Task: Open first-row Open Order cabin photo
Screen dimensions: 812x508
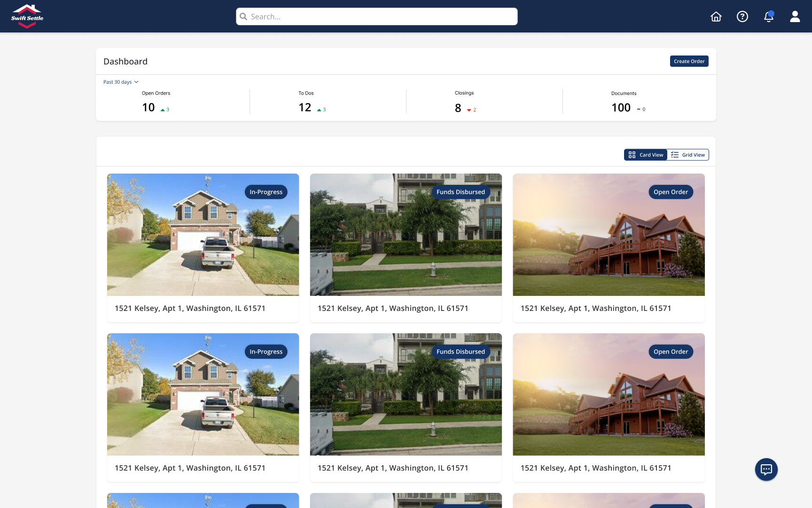Action: [609, 235]
